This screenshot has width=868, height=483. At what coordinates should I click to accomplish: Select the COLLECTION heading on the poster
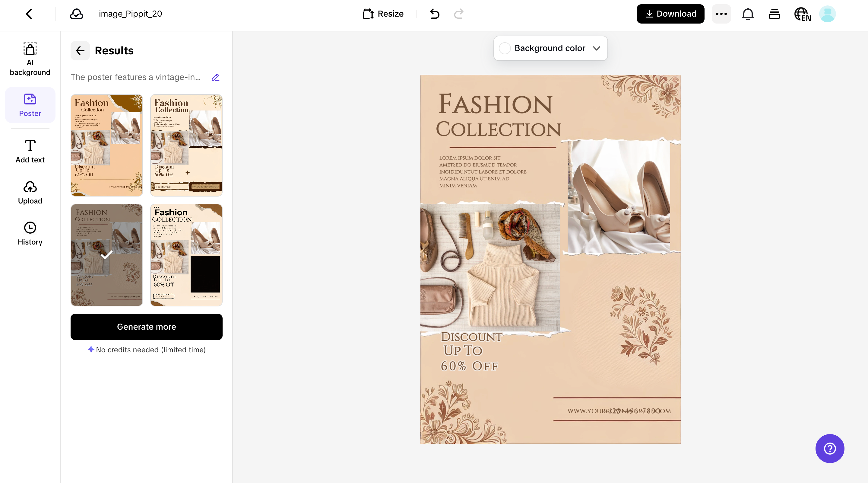498,129
